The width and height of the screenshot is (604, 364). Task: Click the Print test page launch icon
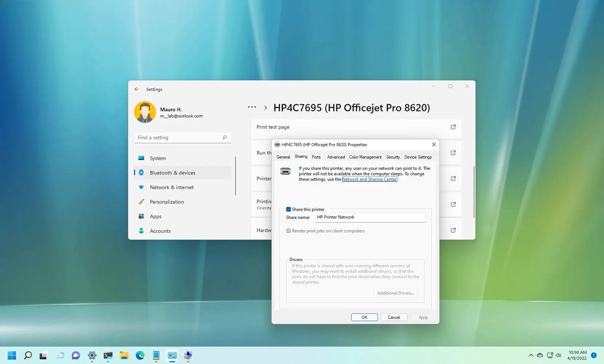point(453,127)
